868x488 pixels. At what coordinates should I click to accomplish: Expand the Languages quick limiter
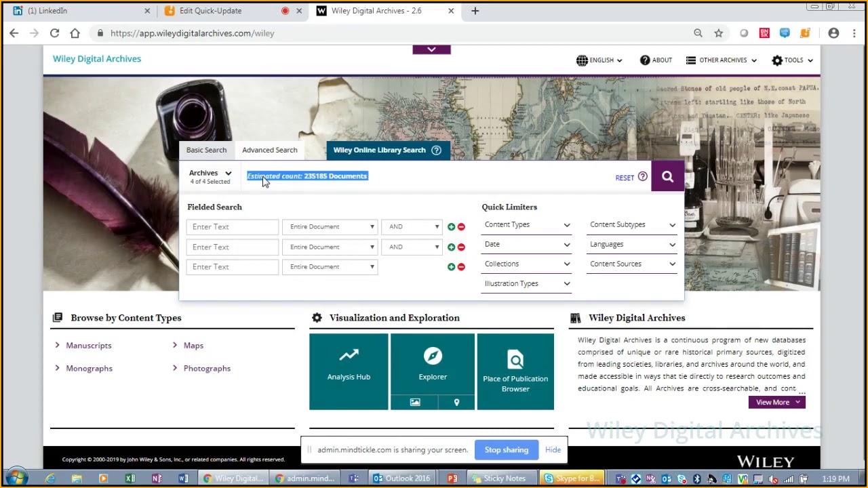[632, 245]
